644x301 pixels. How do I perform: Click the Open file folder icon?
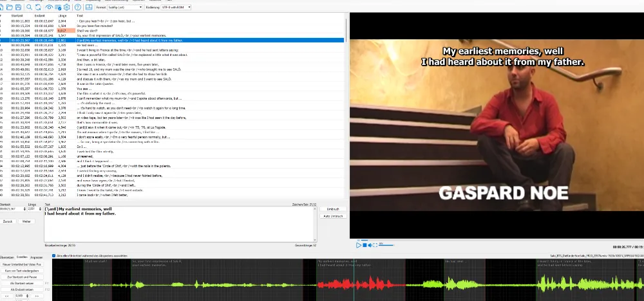coord(10,7)
